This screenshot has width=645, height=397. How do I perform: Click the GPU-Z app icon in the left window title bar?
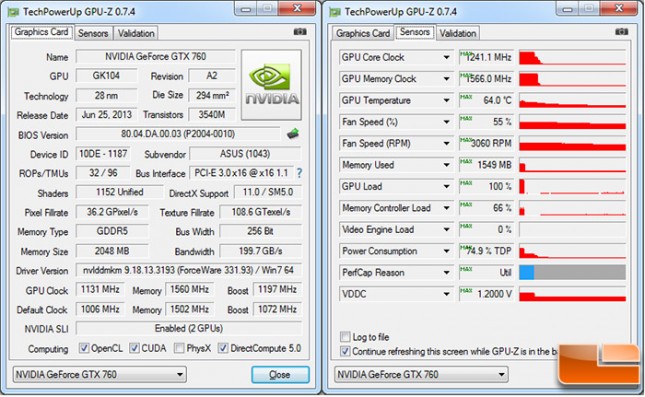(14, 12)
